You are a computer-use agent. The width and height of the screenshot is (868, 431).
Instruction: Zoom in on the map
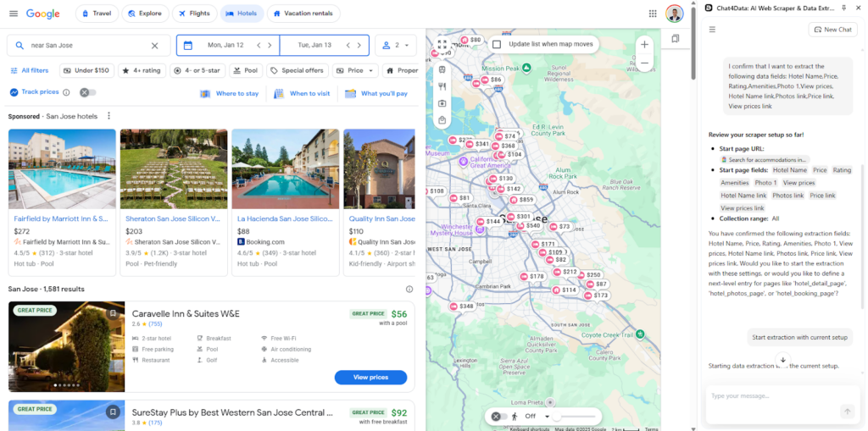[644, 45]
